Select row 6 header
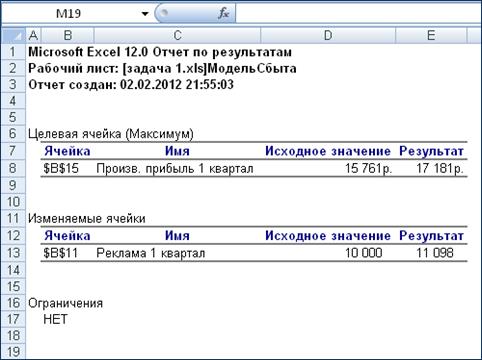Viewport: 482px width, 360px height. 13,134
